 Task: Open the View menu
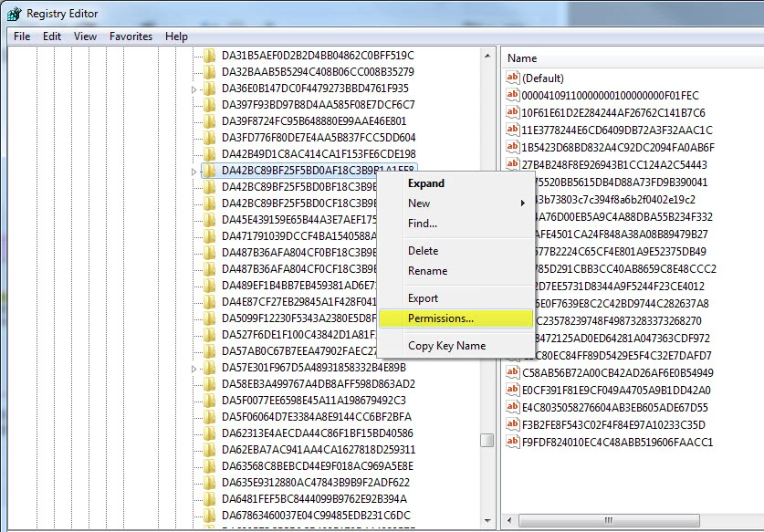point(85,37)
